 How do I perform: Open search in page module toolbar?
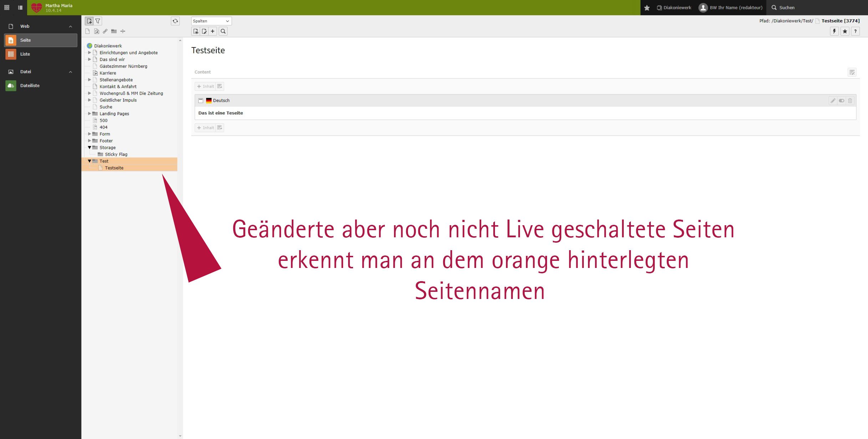(223, 31)
